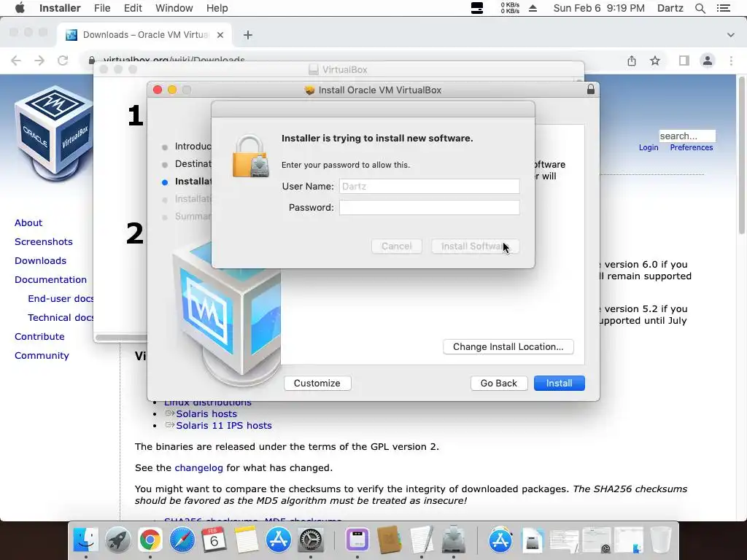Click Change Install Location button
This screenshot has height=560, width=747.
click(x=508, y=346)
